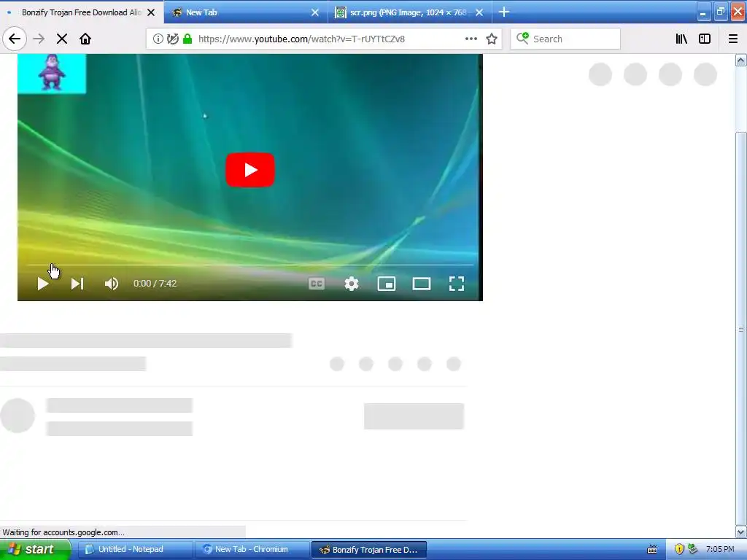Click the big red YouTube play button
Viewport: 747px width, 560px height.
[250, 170]
